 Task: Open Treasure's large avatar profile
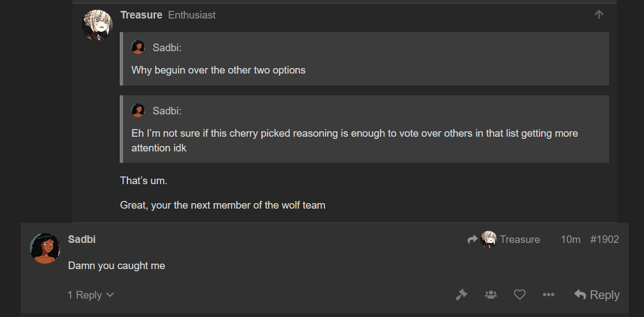[97, 25]
